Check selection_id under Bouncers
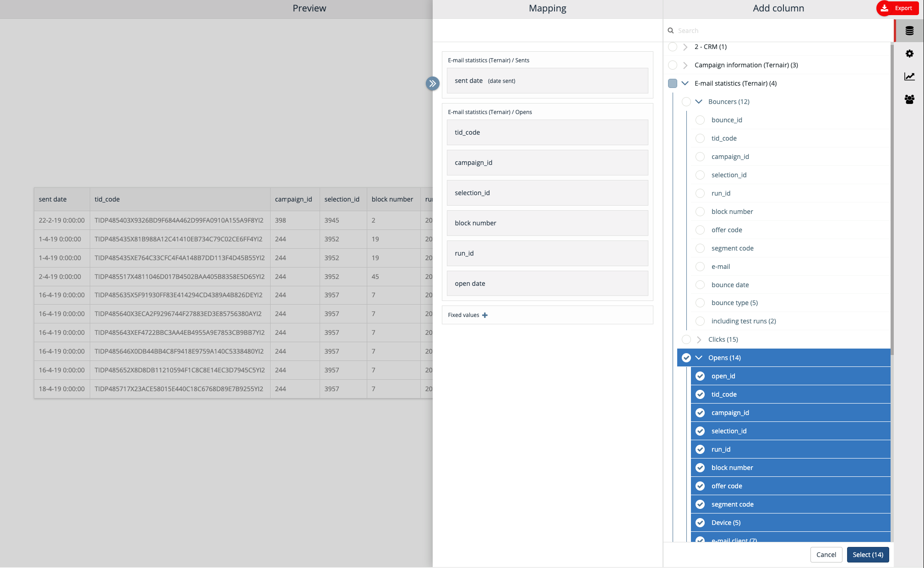The image size is (924, 568). click(700, 175)
